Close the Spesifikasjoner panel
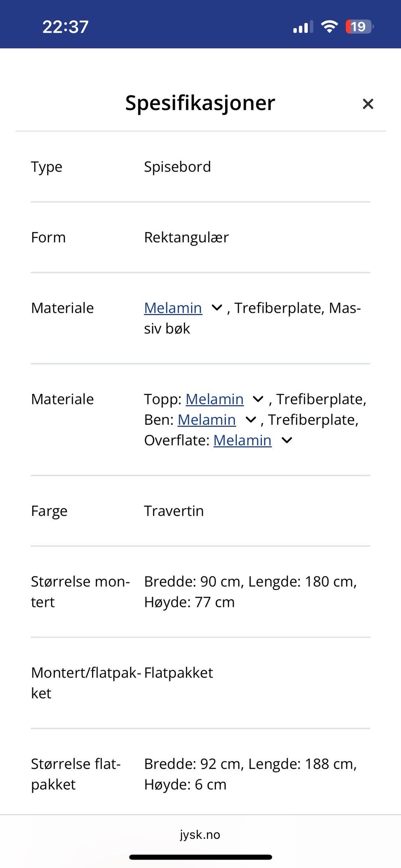This screenshot has width=401, height=868. click(x=368, y=104)
